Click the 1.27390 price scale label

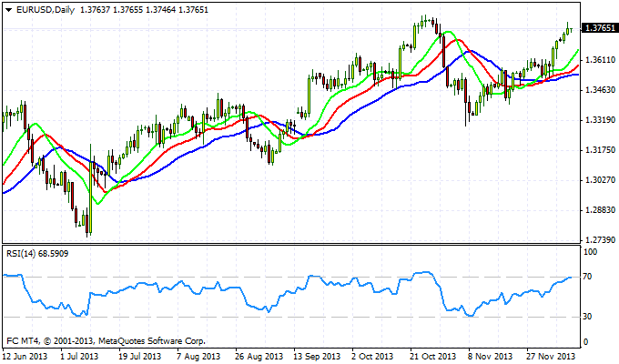[x=601, y=239]
